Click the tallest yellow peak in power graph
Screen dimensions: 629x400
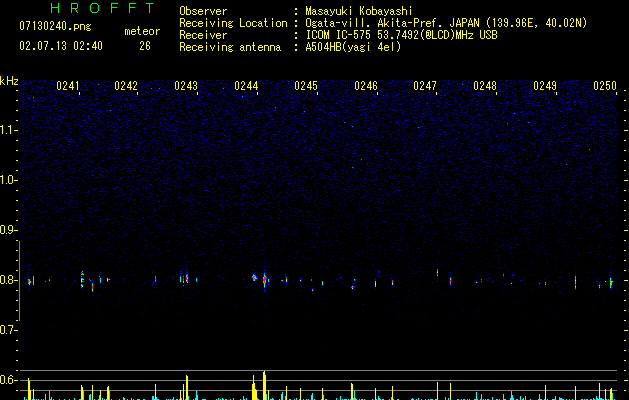coord(264,386)
